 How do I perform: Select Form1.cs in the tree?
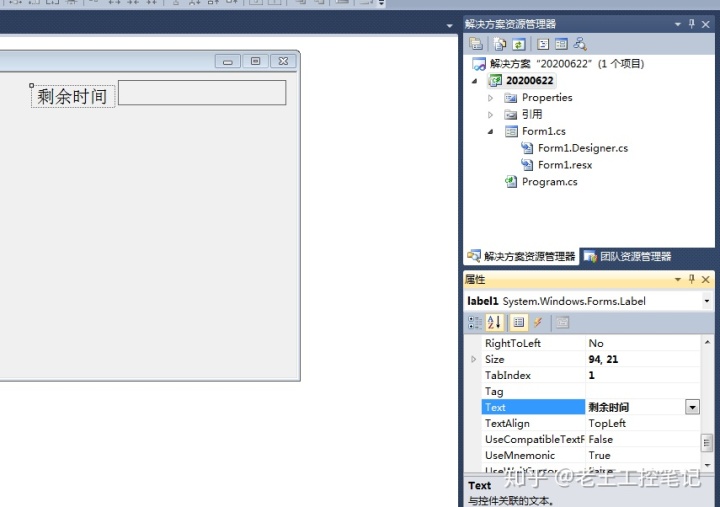pos(544,131)
